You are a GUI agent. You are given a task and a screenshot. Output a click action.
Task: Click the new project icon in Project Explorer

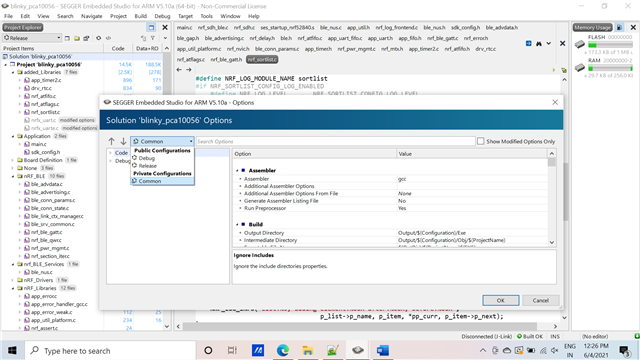67,38
